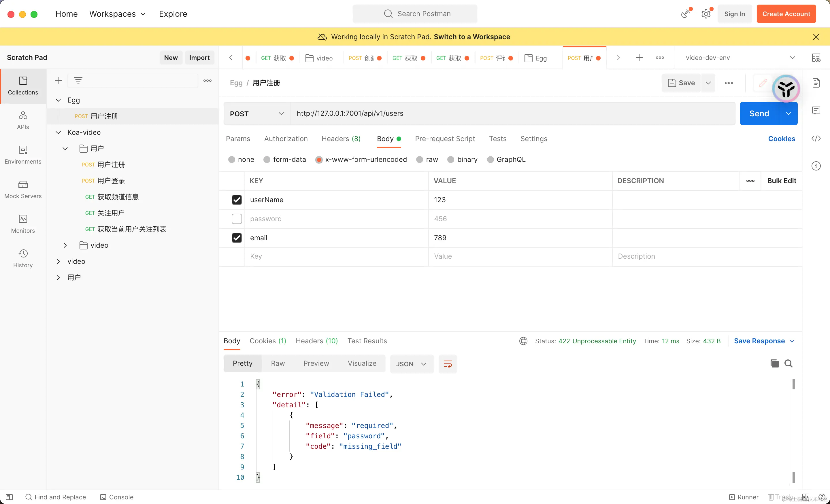The height and width of the screenshot is (504, 830).
Task: Open the Environments sidebar panel
Action: pyautogui.click(x=23, y=155)
